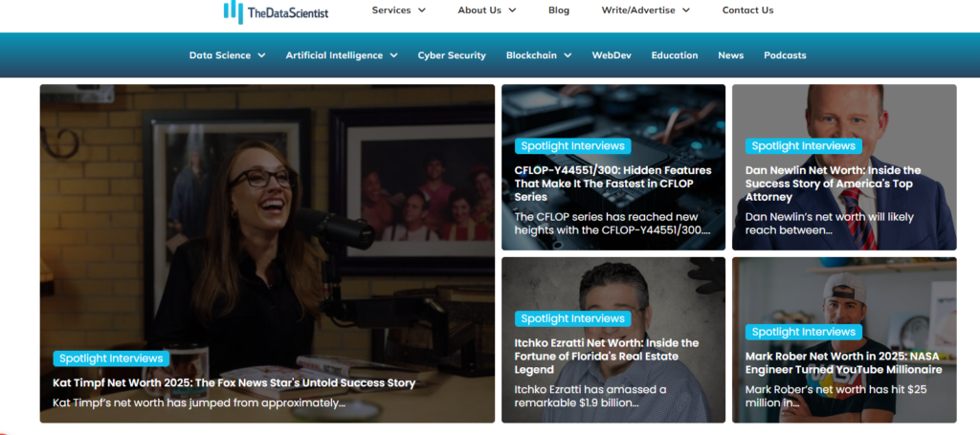Open the Podcasts section
Image resolution: width=980 pixels, height=435 pixels.
[x=785, y=55]
